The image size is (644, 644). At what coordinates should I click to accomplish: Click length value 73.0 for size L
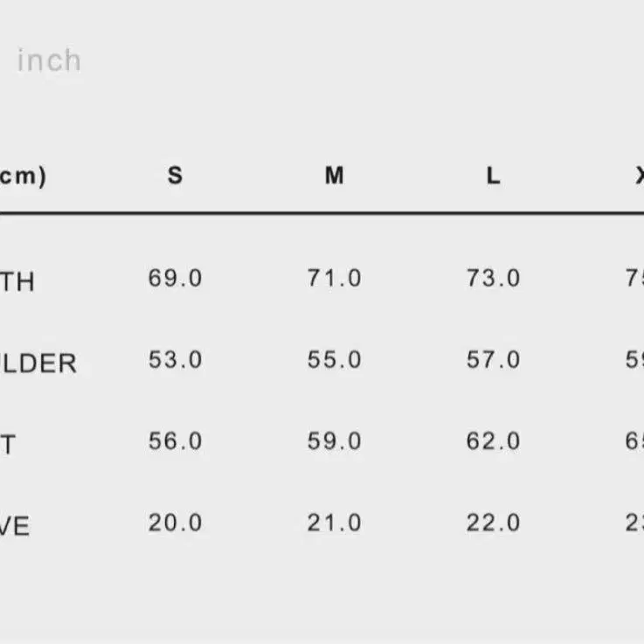pyautogui.click(x=494, y=278)
